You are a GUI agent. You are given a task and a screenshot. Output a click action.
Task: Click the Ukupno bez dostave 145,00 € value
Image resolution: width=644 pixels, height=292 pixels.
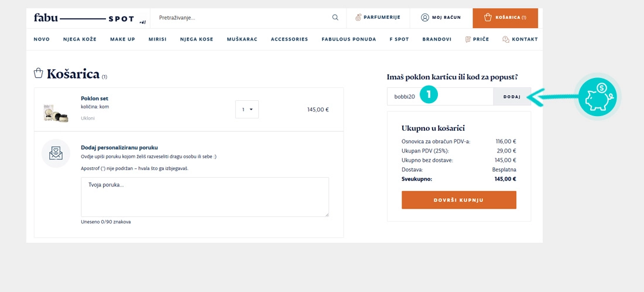[x=505, y=160]
